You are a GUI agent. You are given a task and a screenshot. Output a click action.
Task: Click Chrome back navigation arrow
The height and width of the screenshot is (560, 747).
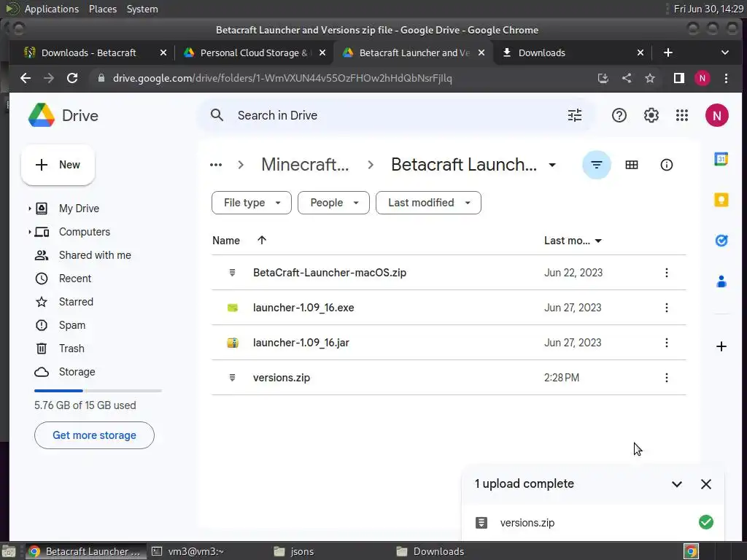(x=26, y=78)
